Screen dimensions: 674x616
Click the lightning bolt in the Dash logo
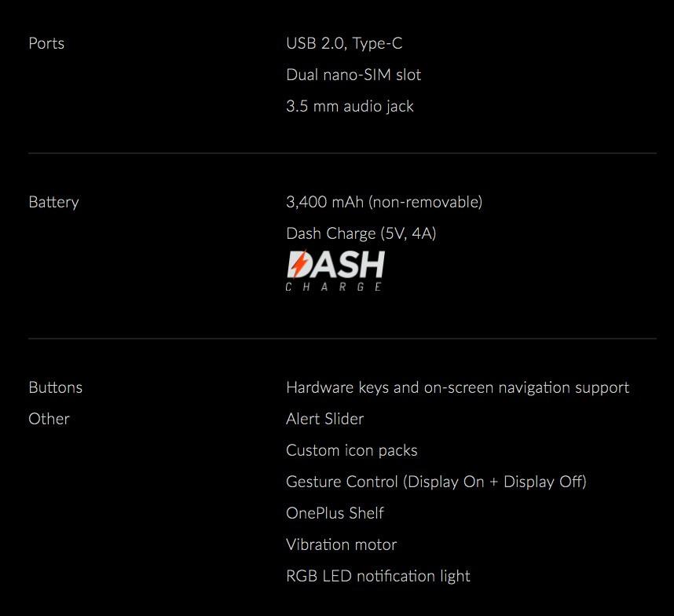point(298,265)
